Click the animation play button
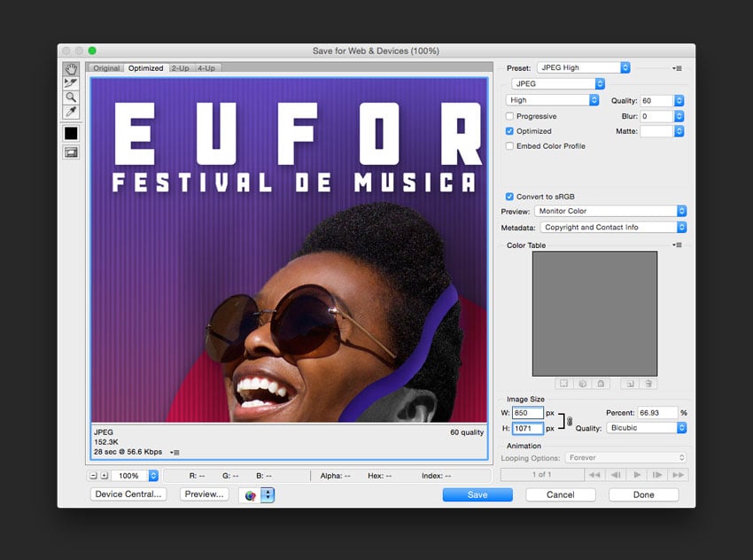This screenshot has width=753, height=560. pyautogui.click(x=637, y=475)
